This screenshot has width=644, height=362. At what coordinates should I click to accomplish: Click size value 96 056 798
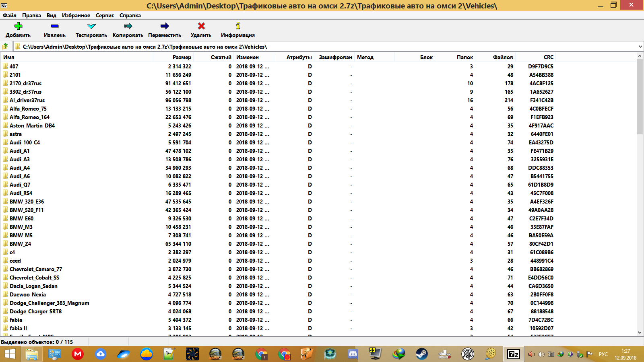coord(178,100)
